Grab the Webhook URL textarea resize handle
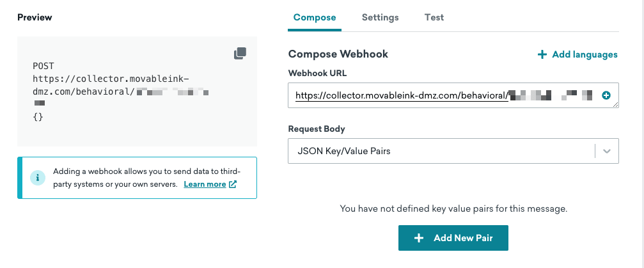 615,104
